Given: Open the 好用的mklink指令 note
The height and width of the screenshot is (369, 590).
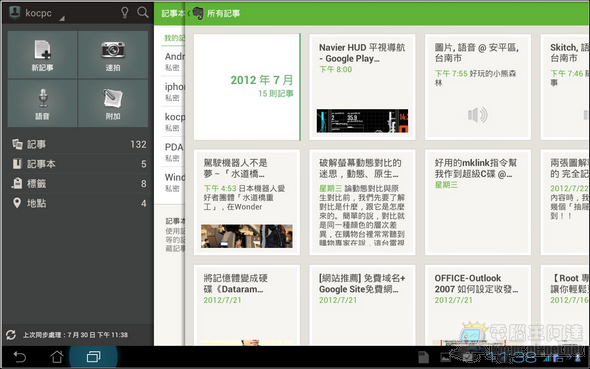Looking at the screenshot, I should coord(478,202).
